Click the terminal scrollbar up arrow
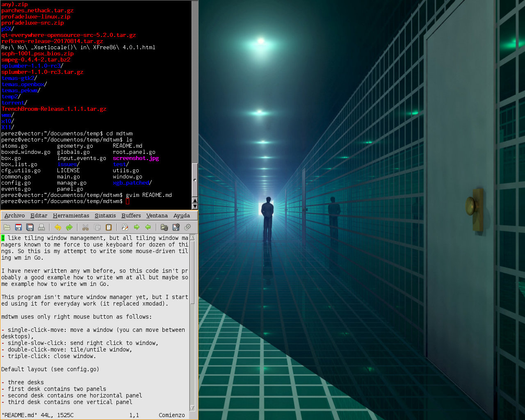This screenshot has width=525, height=420. pyautogui.click(x=195, y=200)
